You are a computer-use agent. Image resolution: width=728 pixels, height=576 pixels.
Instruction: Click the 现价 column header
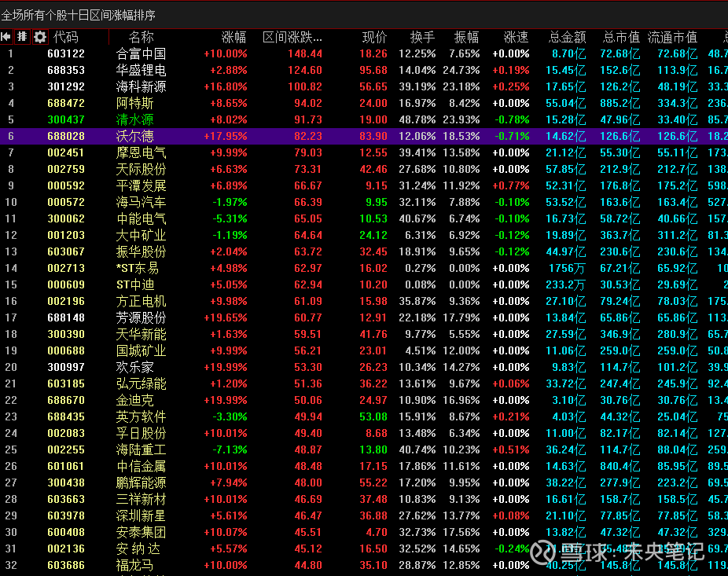374,37
